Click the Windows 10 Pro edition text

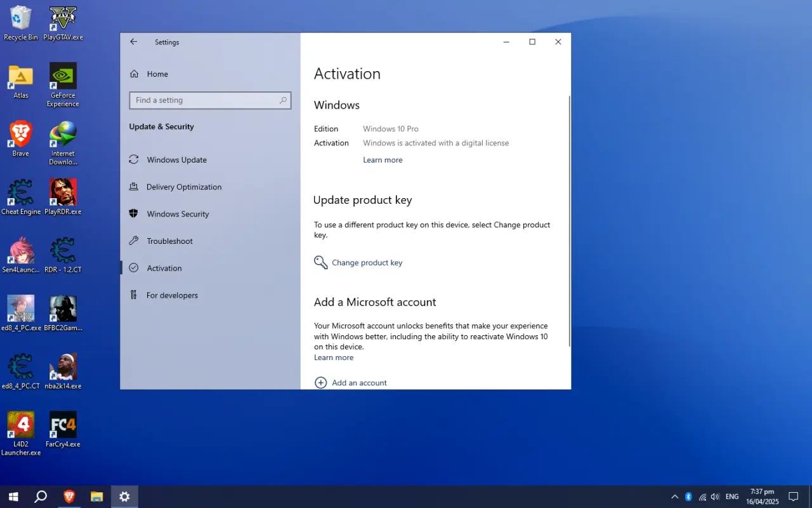(391, 129)
